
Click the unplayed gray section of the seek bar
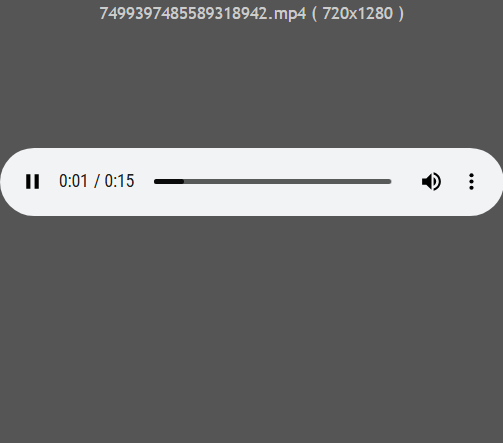click(x=288, y=182)
